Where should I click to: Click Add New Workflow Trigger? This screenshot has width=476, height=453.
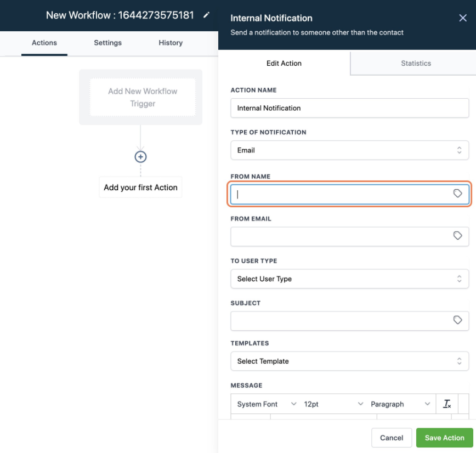(x=141, y=97)
